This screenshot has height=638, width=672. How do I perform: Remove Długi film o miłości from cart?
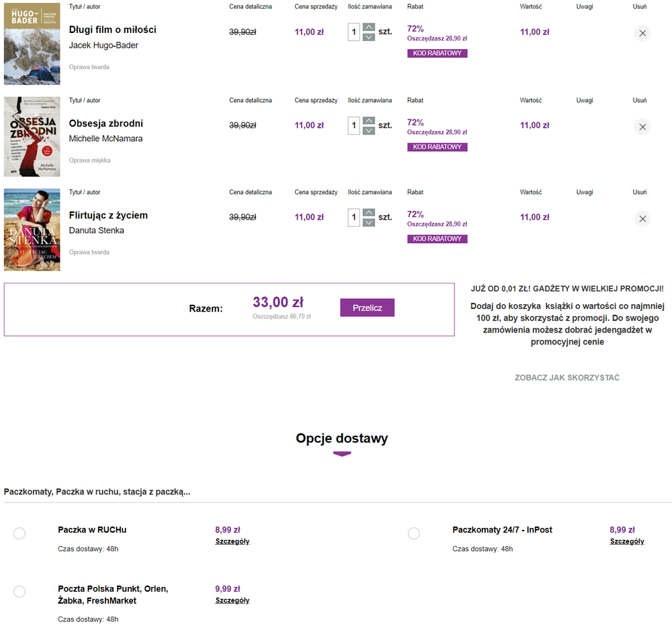(x=642, y=33)
